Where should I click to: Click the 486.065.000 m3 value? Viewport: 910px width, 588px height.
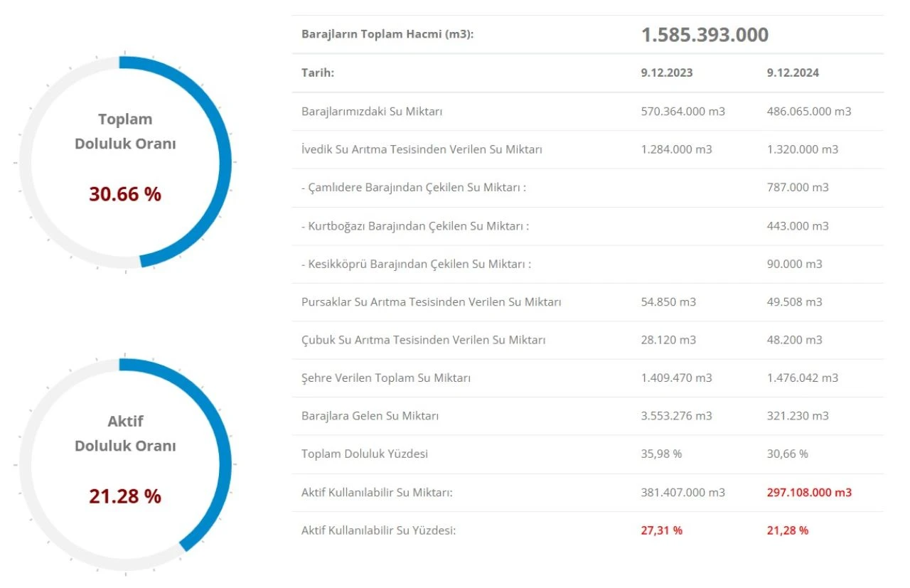click(x=809, y=112)
